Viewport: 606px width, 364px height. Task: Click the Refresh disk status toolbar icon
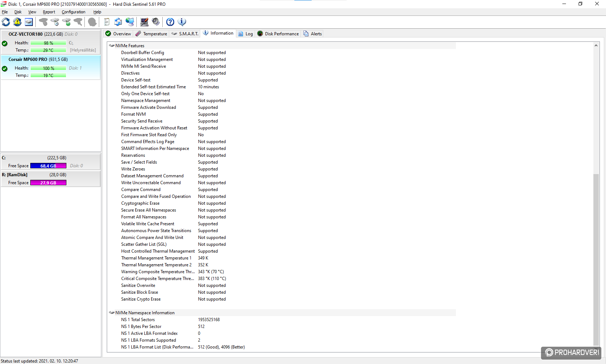6,22
